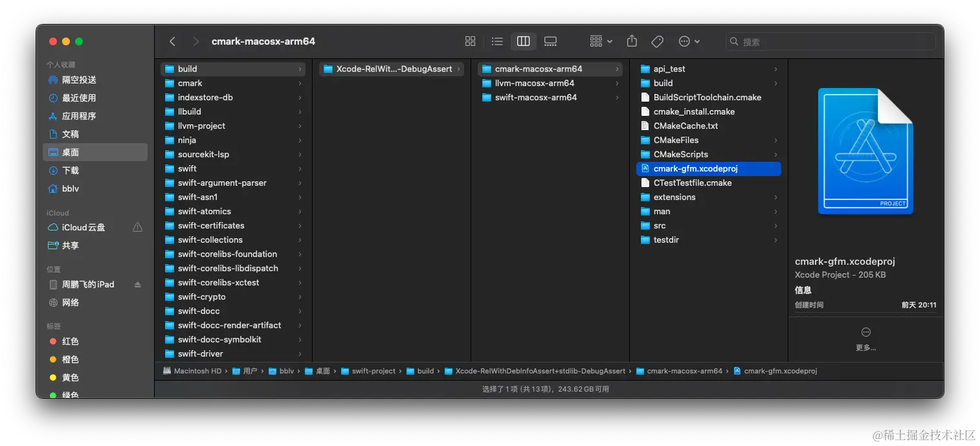Expand the cmark folder chevron
Screen dimensions: 980x446
(300, 83)
